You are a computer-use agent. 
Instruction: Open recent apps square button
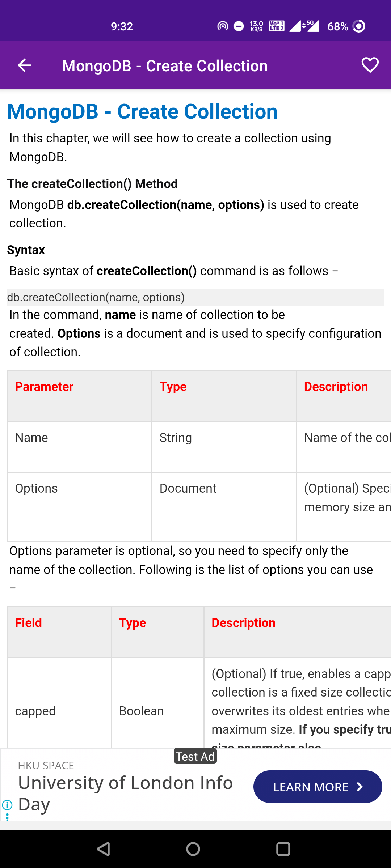pos(283,849)
